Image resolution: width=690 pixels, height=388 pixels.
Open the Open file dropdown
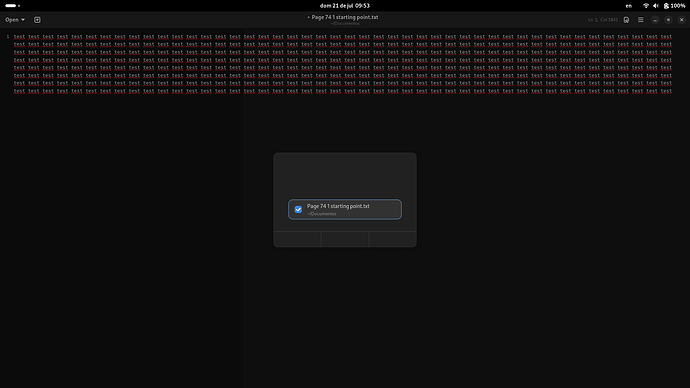[x=15, y=20]
